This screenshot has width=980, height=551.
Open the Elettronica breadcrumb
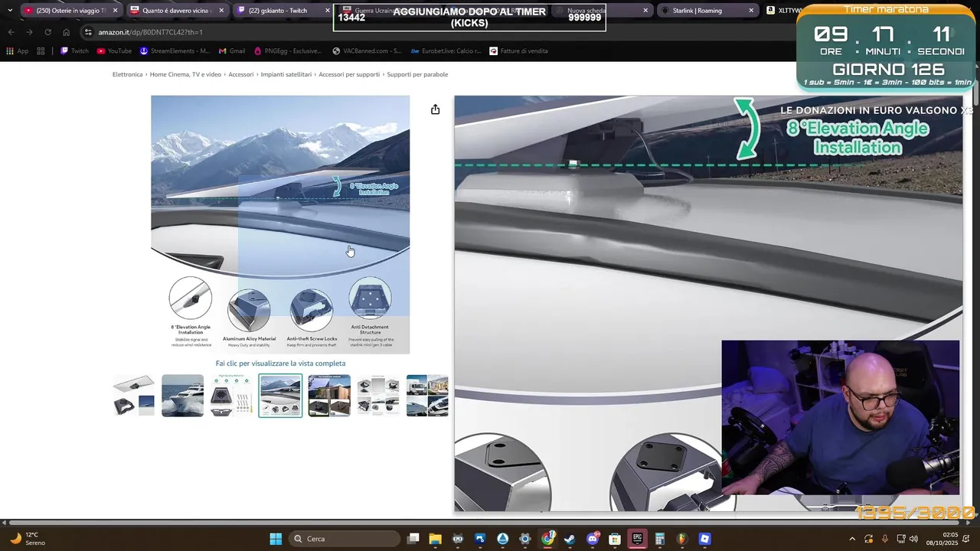[128, 74]
